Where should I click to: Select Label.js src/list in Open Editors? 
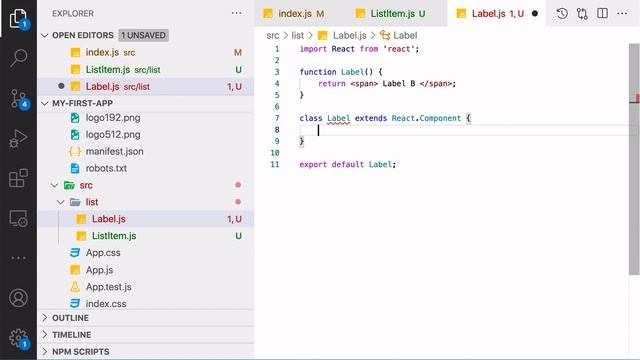(146, 87)
